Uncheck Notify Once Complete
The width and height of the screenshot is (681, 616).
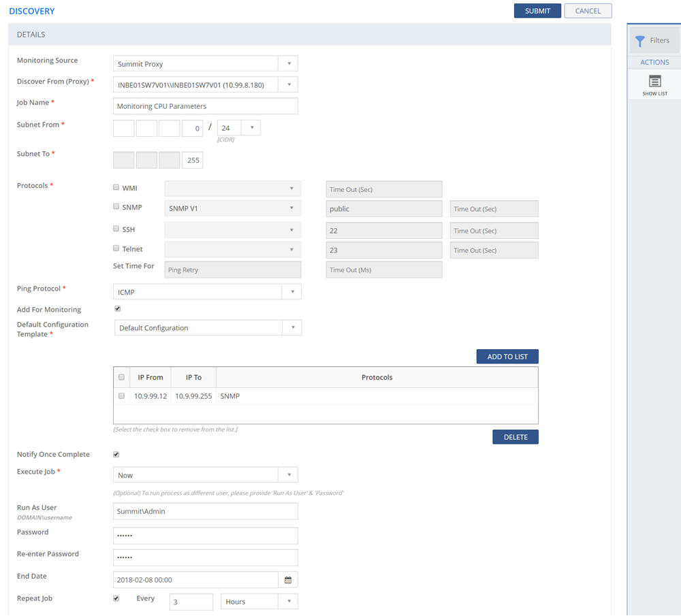pyautogui.click(x=116, y=454)
